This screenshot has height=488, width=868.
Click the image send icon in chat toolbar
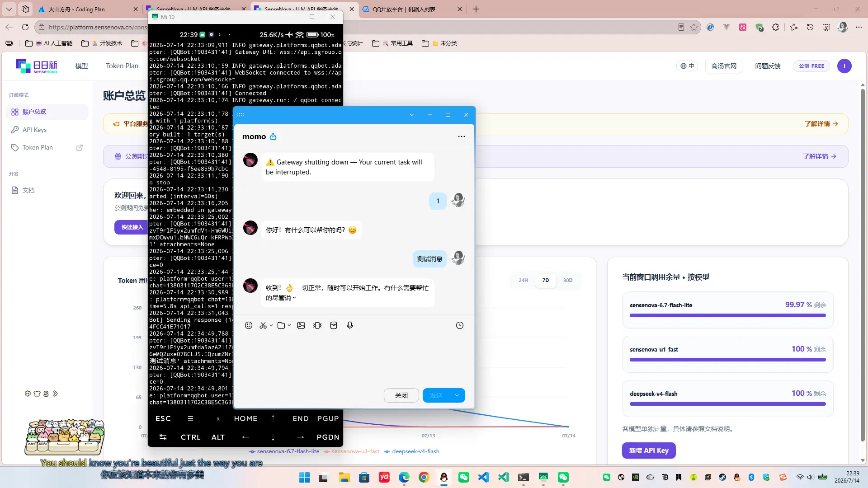301,325
